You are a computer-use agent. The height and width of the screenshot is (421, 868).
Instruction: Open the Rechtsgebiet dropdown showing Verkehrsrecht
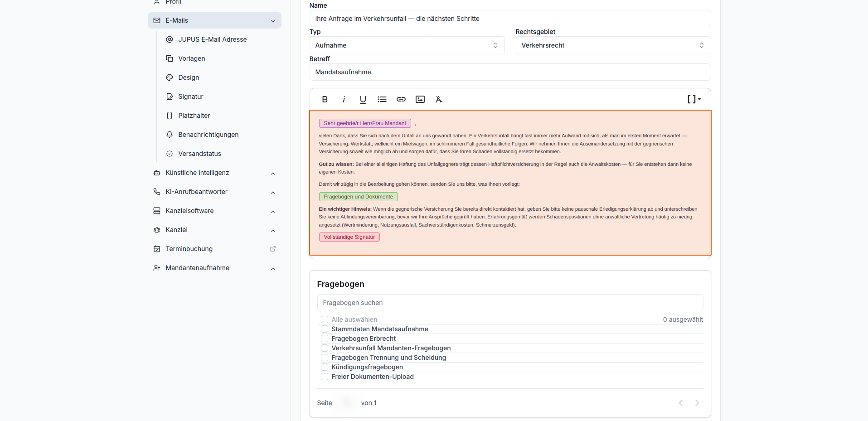(x=613, y=45)
